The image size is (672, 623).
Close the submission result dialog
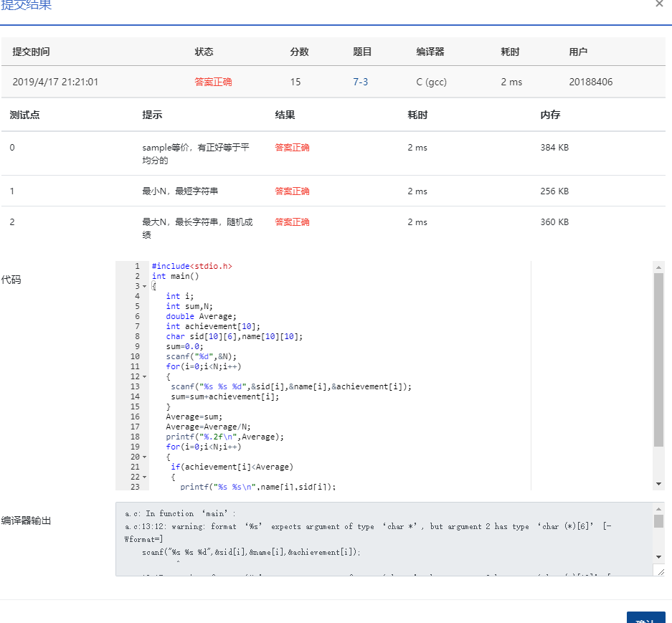[x=659, y=4]
